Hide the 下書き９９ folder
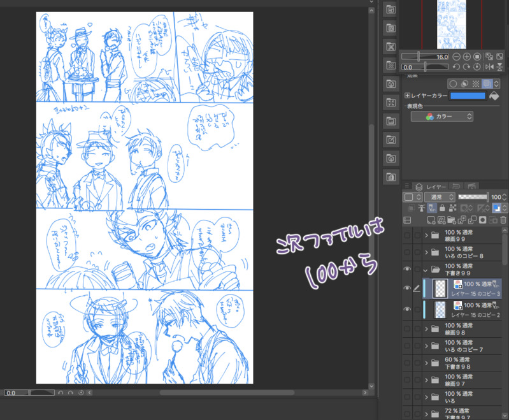 (x=407, y=269)
